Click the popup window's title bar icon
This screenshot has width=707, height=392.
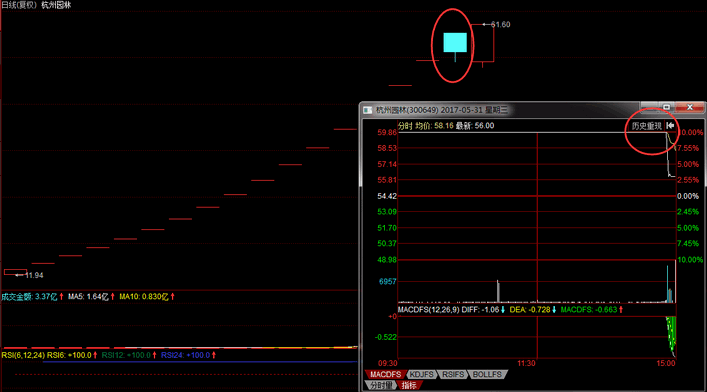coord(368,110)
